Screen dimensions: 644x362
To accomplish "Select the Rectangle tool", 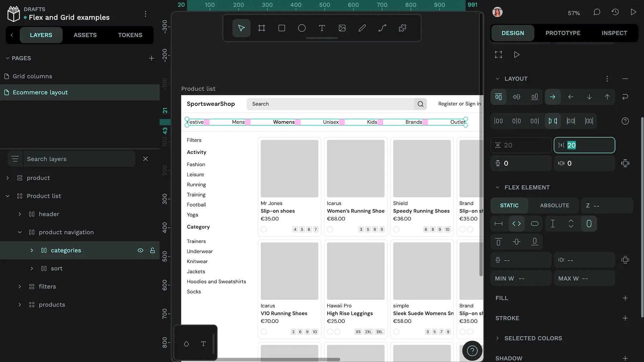I will point(282,28).
